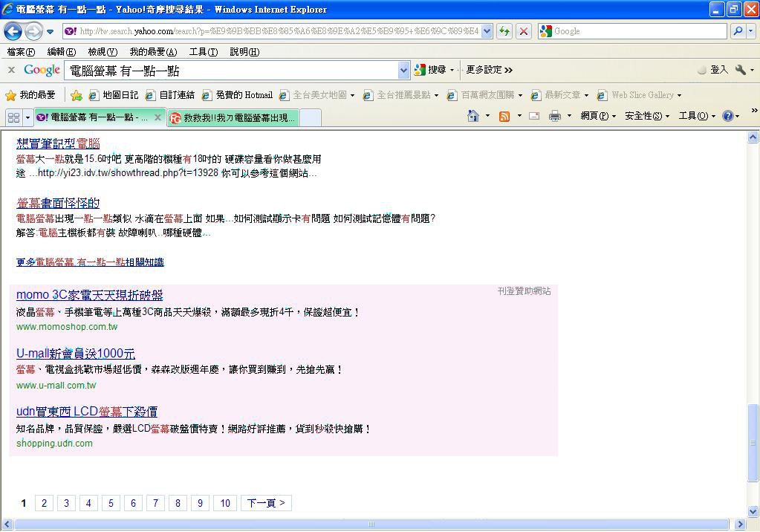Screen dimensions: 760x532
Task: Close the 電腦螢幕 有一點一點 tab
Action: [157, 117]
